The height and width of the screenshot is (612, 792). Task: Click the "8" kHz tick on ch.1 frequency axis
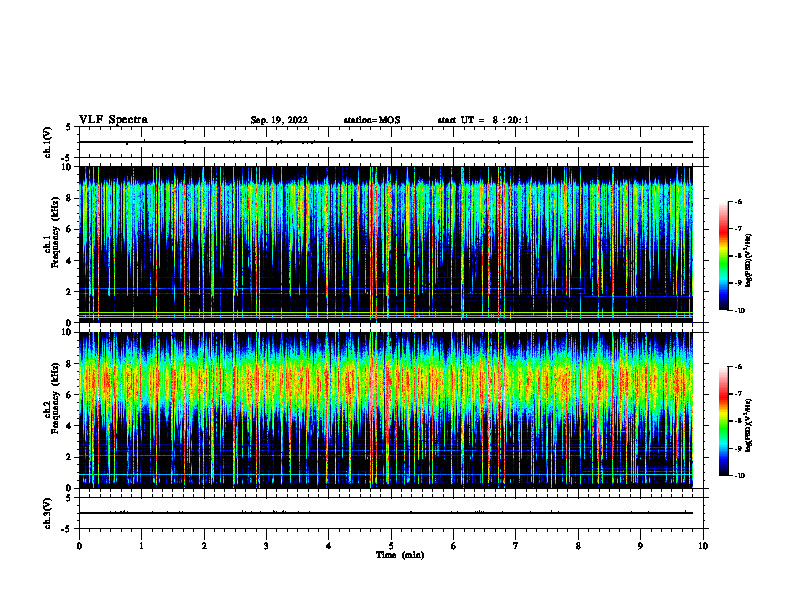click(69, 198)
